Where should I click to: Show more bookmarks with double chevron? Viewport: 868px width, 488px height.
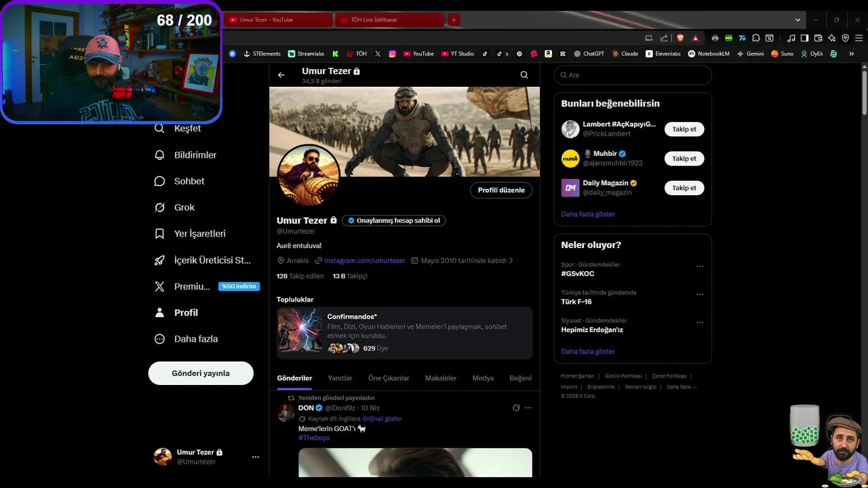tap(851, 54)
